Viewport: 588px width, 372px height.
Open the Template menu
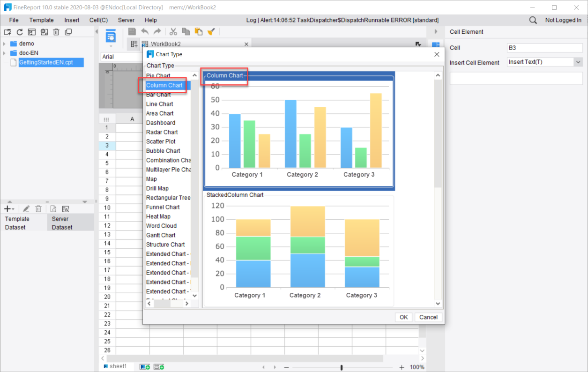(x=41, y=20)
